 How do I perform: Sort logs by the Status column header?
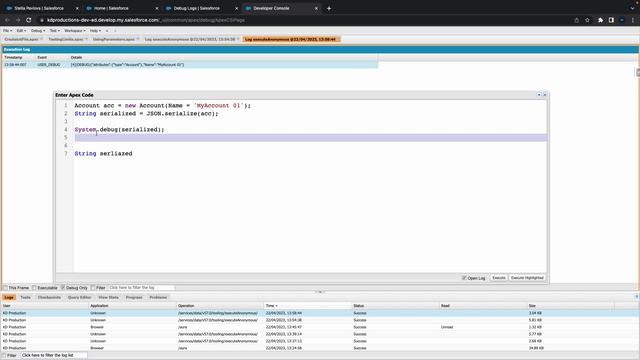click(395, 306)
